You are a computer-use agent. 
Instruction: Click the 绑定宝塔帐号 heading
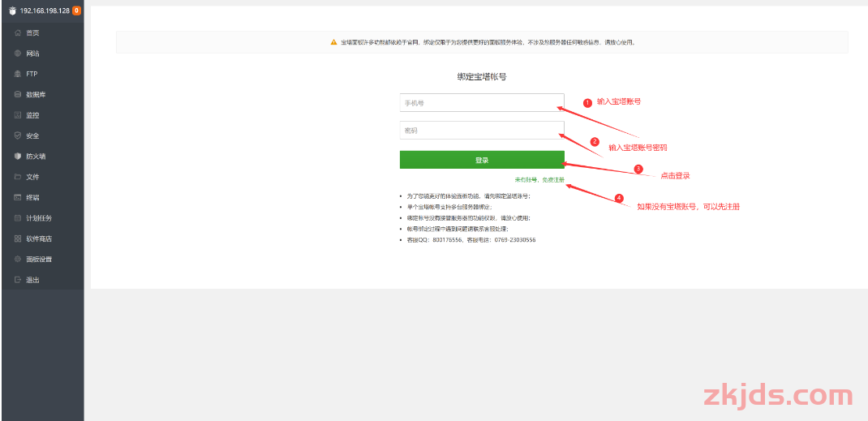click(x=482, y=77)
